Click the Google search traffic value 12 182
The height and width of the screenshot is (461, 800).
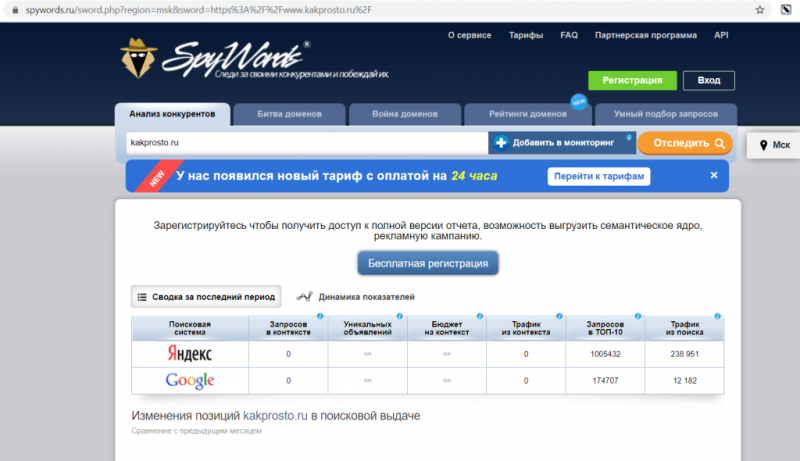(685, 380)
